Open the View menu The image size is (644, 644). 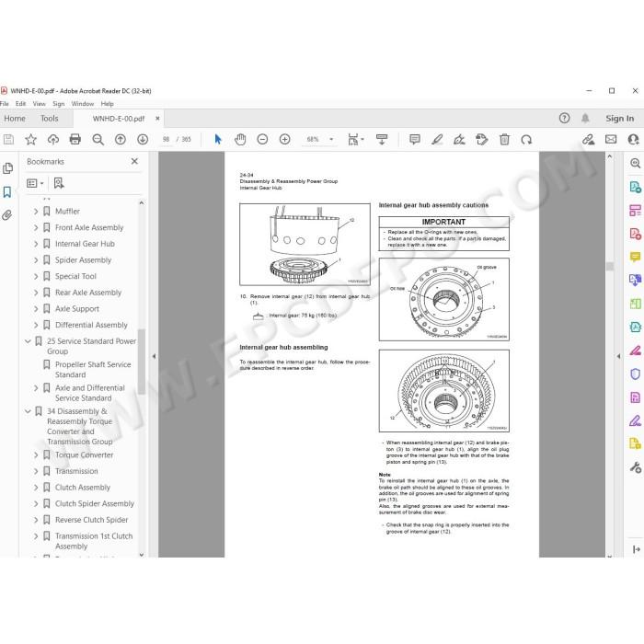[39, 104]
